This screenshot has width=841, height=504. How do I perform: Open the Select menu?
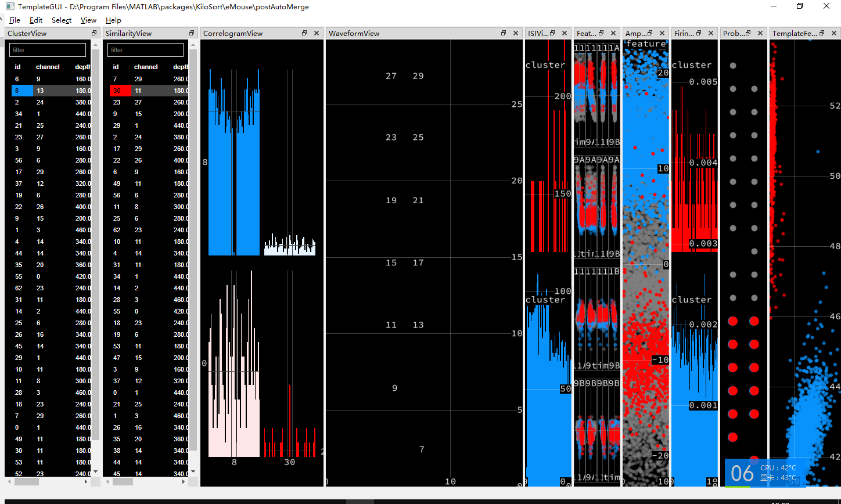pyautogui.click(x=61, y=20)
